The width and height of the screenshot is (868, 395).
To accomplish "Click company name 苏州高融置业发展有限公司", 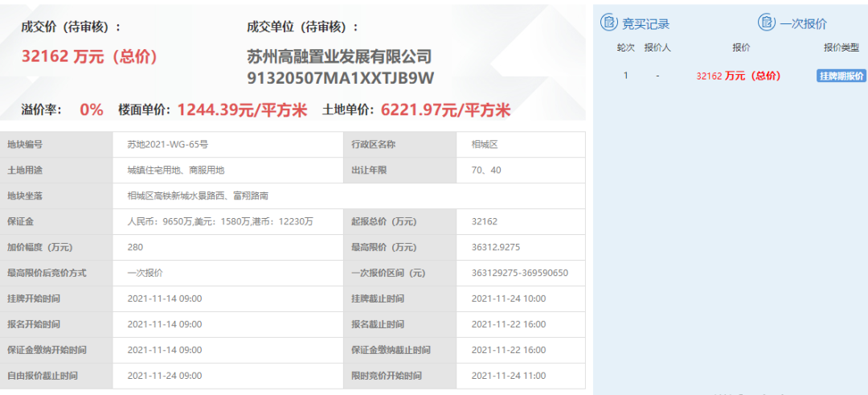I will (339, 56).
